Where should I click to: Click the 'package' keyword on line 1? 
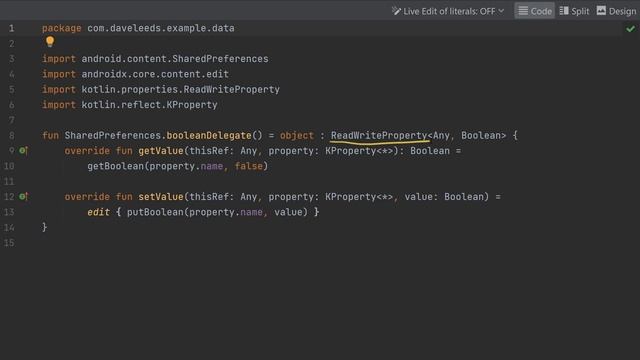click(62, 29)
